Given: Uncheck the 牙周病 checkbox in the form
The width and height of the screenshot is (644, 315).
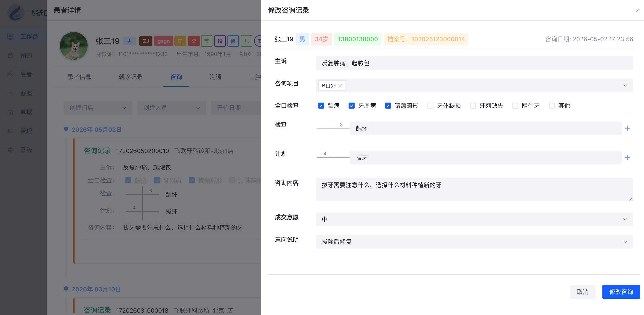Looking at the screenshot, I should point(352,106).
